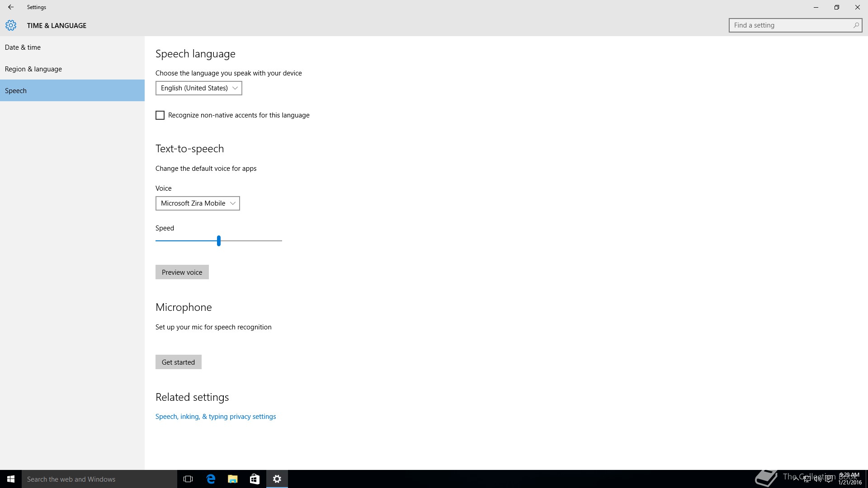Screen dimensions: 868x488
Task: Click the volume icon in the system tray
Action: [x=817, y=479]
